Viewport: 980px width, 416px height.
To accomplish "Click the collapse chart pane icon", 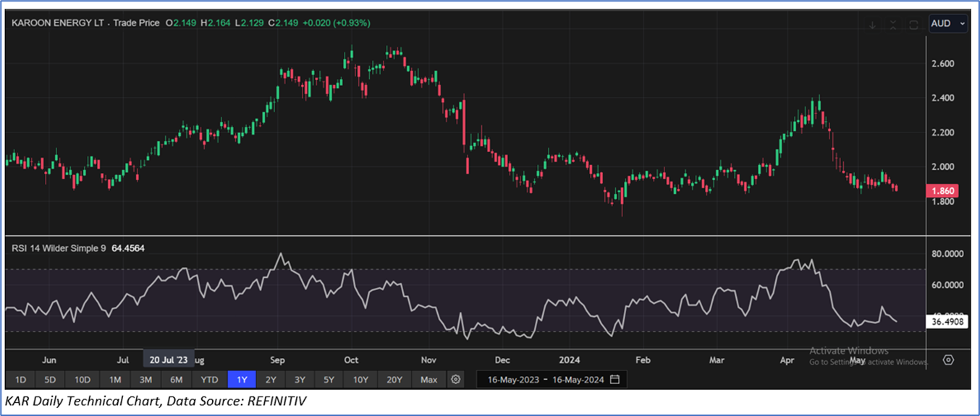I will click(x=893, y=24).
